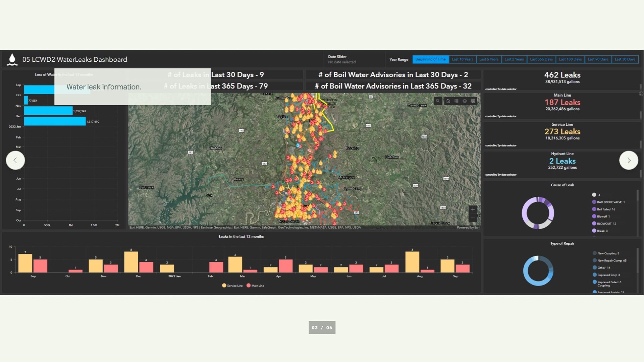Click Break 3 cause legend entry
This screenshot has height=362, width=644.
point(600,231)
